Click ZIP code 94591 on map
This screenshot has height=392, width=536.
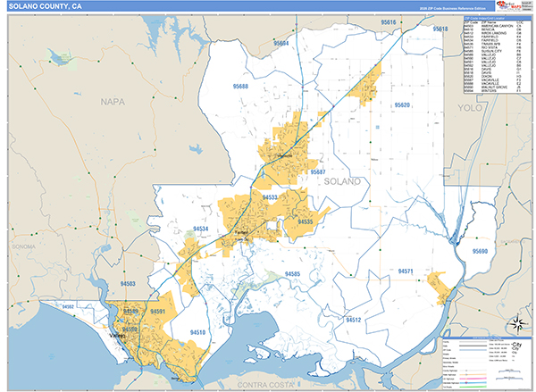click(x=157, y=312)
